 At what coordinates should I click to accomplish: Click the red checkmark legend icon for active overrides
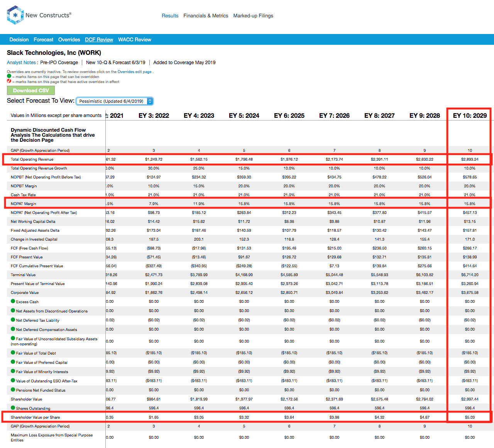[x=9, y=81]
